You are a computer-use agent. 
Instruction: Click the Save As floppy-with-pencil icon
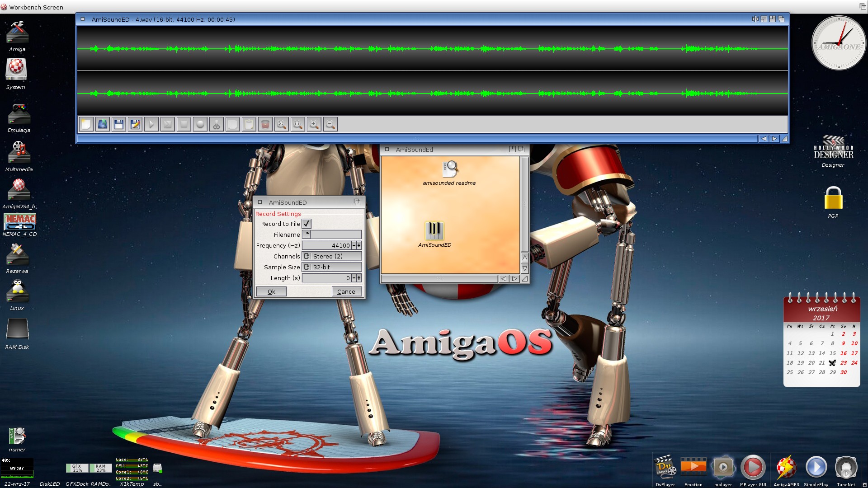coord(135,124)
